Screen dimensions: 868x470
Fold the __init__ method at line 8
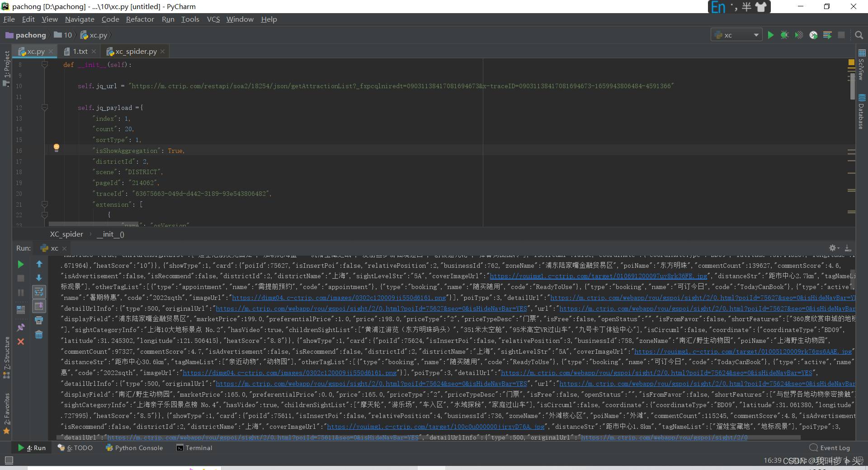45,65
